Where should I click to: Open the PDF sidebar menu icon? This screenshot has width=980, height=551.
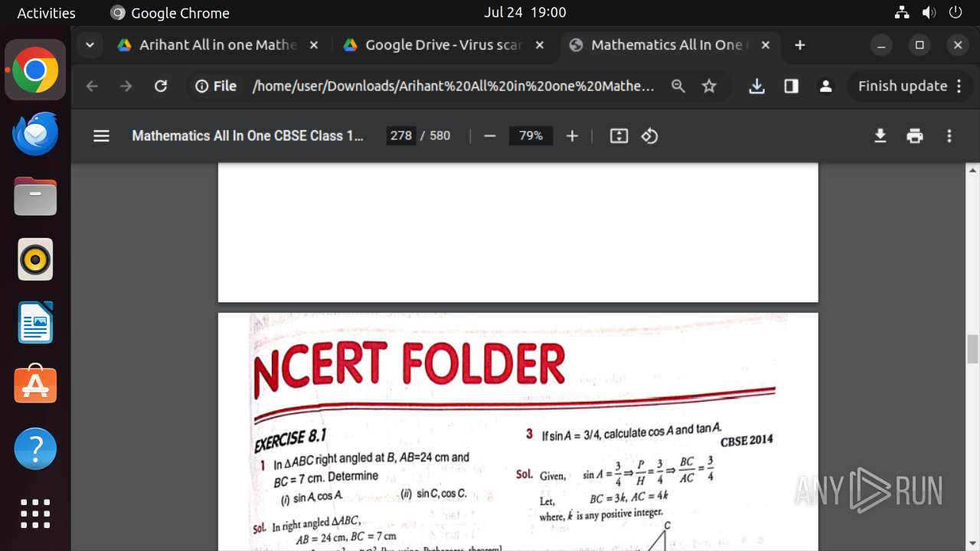[101, 135]
